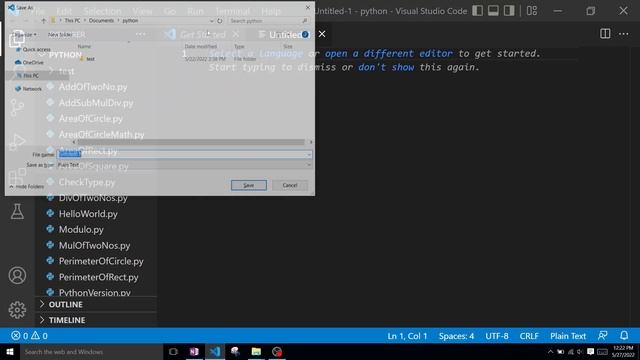Screen dimensions: 640x360
Task: Open the feedback icon in the status bar
Action: coord(602,336)
